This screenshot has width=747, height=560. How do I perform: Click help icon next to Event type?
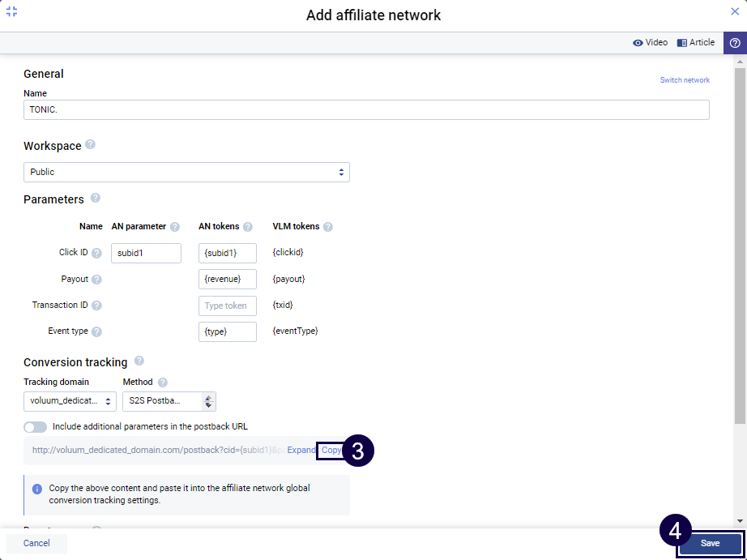(96, 331)
